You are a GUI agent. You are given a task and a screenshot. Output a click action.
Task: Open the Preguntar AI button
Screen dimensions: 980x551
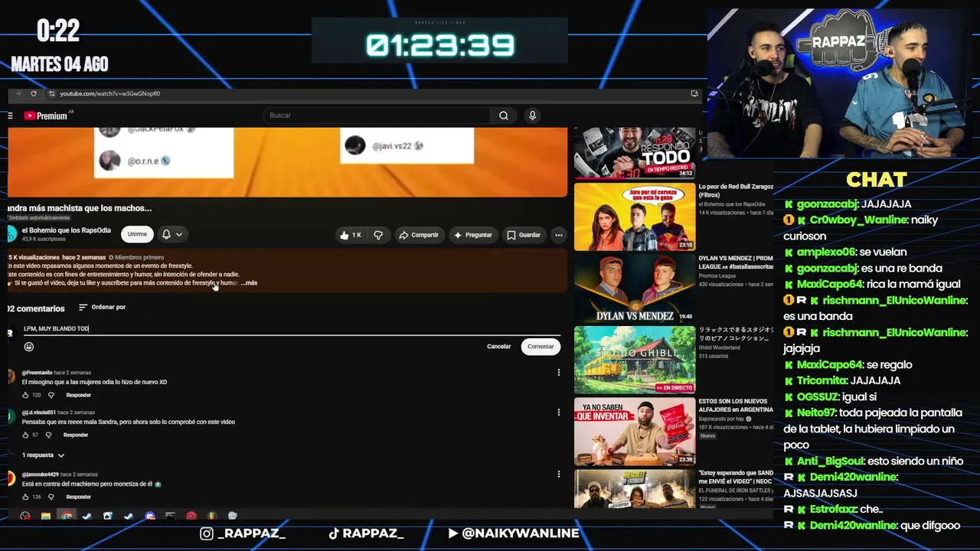pos(473,235)
